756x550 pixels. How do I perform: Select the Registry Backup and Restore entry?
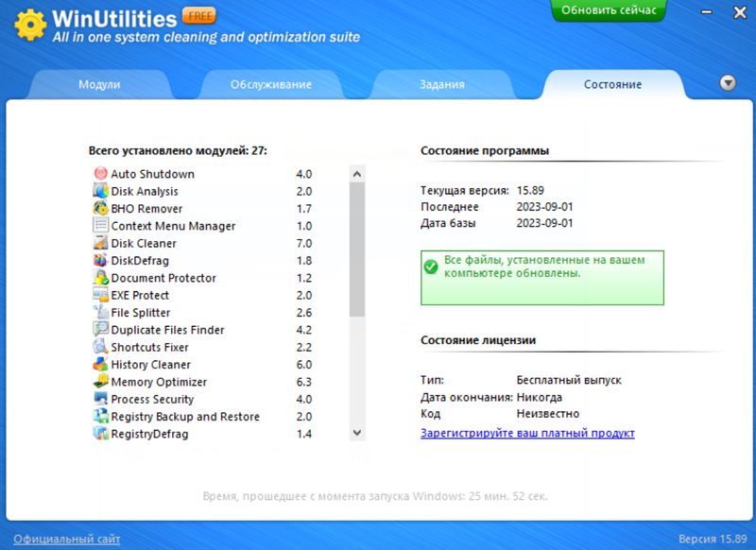(202, 417)
